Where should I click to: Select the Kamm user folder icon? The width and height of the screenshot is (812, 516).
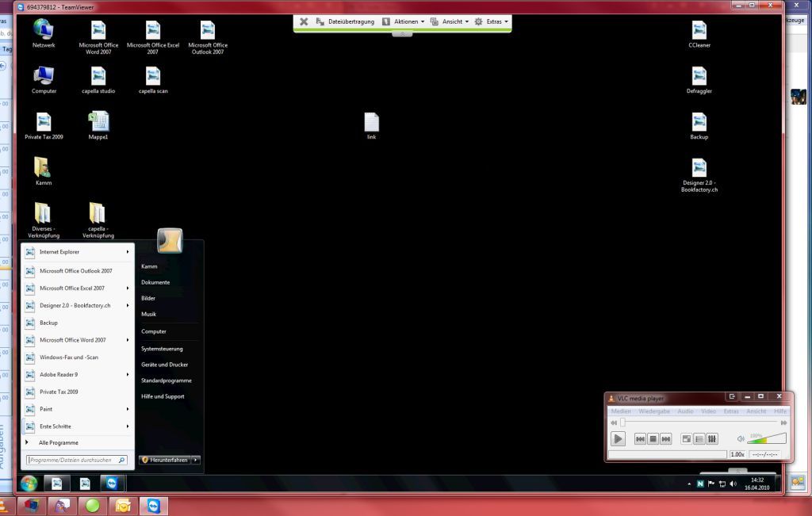click(44, 171)
